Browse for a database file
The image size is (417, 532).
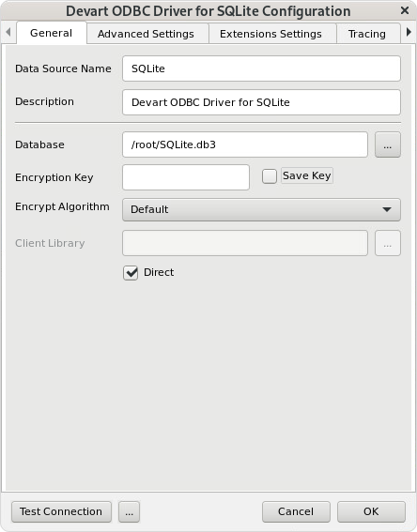[388, 144]
